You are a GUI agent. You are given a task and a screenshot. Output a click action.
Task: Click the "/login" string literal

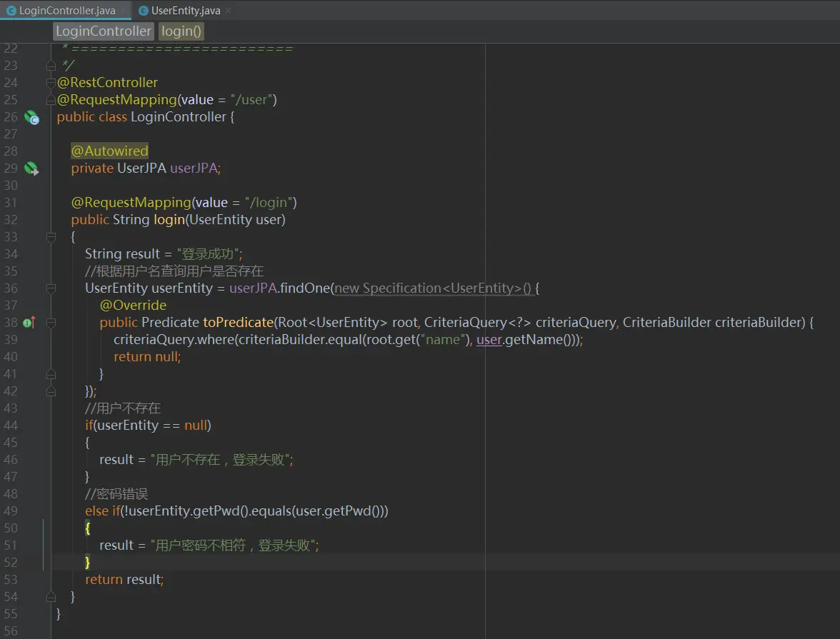click(268, 203)
